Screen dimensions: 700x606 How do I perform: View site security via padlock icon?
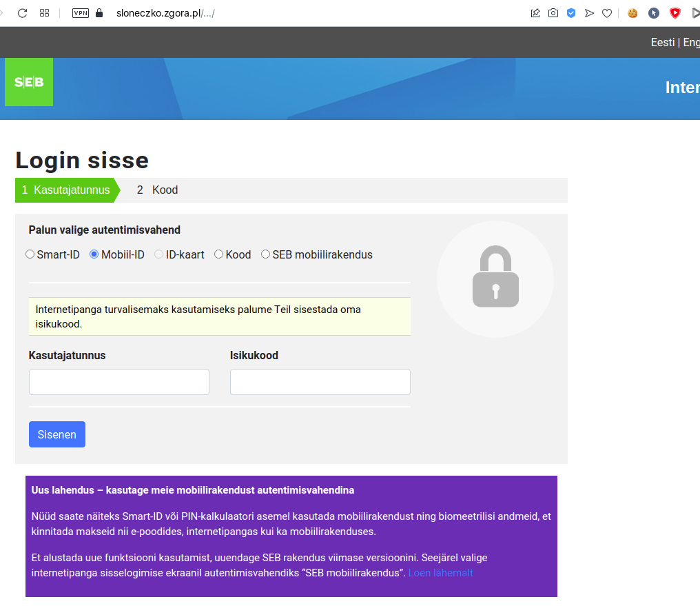point(99,13)
